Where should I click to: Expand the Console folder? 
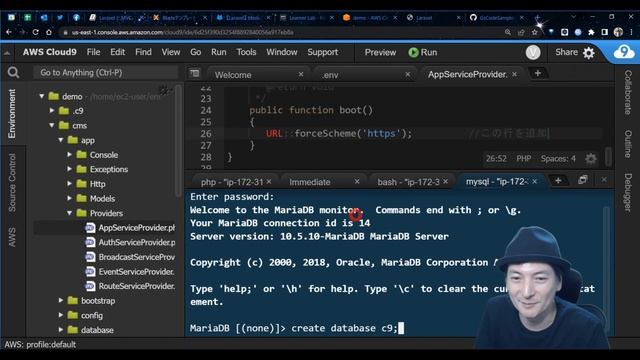tap(69, 155)
